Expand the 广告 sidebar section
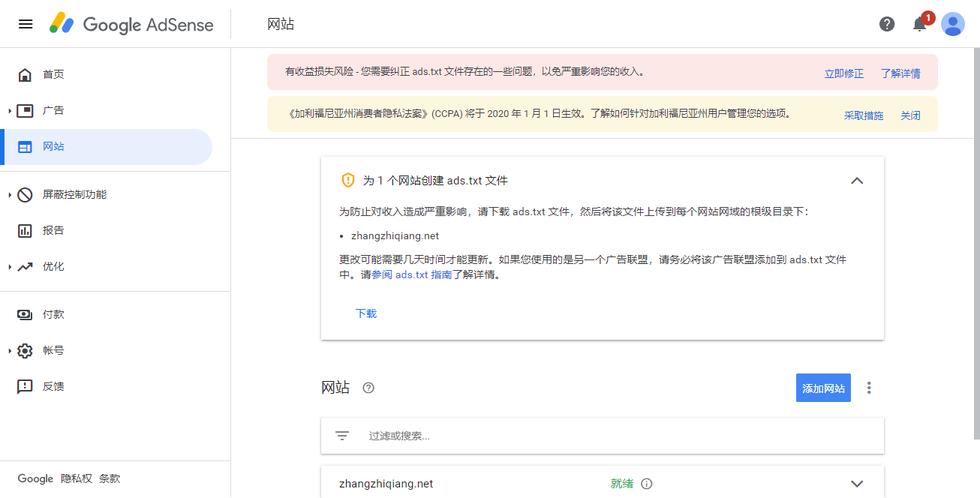The width and height of the screenshot is (980, 498). 11,111
